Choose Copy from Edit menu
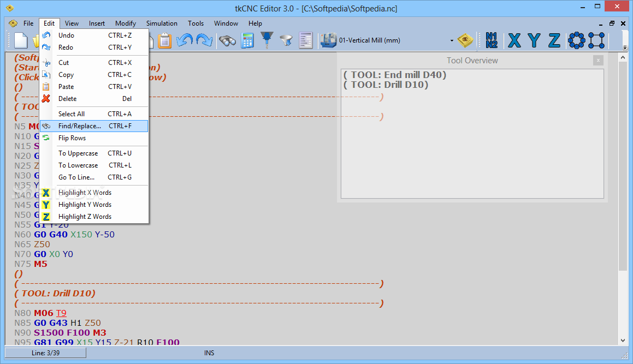633x364 pixels. pos(94,75)
